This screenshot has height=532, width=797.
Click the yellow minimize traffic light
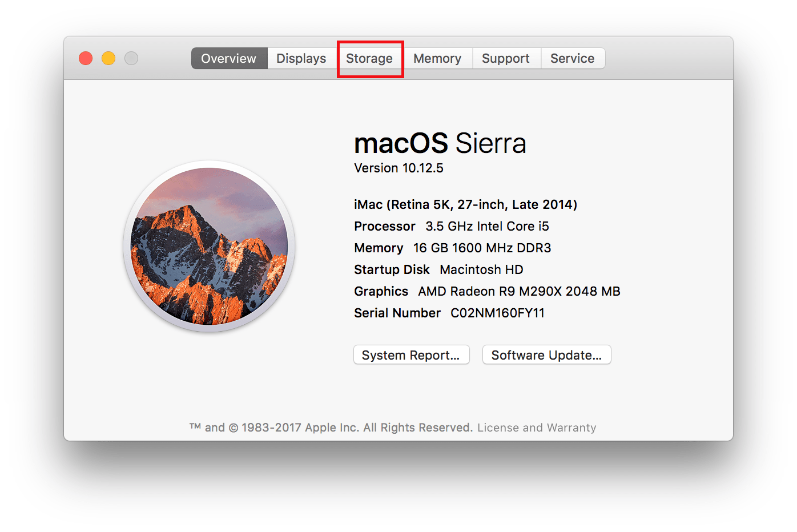click(x=108, y=58)
